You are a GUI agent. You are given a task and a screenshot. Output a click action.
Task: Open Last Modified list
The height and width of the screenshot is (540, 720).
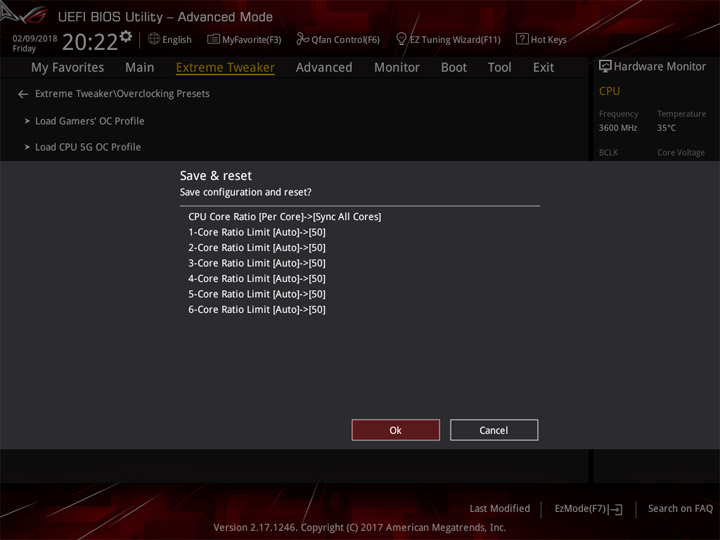click(x=500, y=508)
